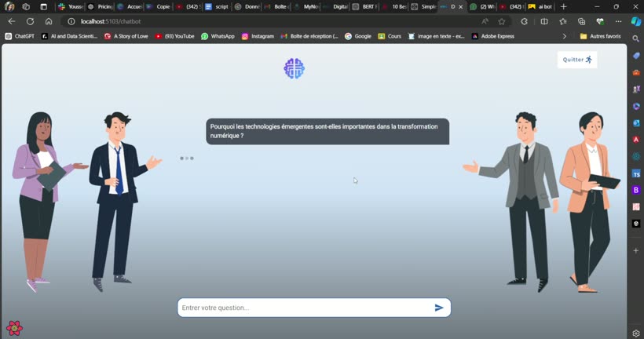Open the (93) YouTube bookmark
This screenshot has height=339, width=644.
tap(174, 36)
